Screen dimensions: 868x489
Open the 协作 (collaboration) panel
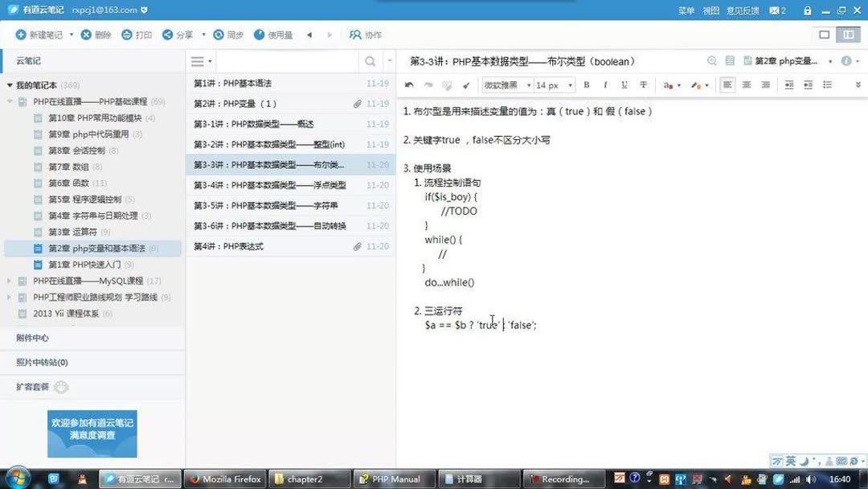pos(366,35)
